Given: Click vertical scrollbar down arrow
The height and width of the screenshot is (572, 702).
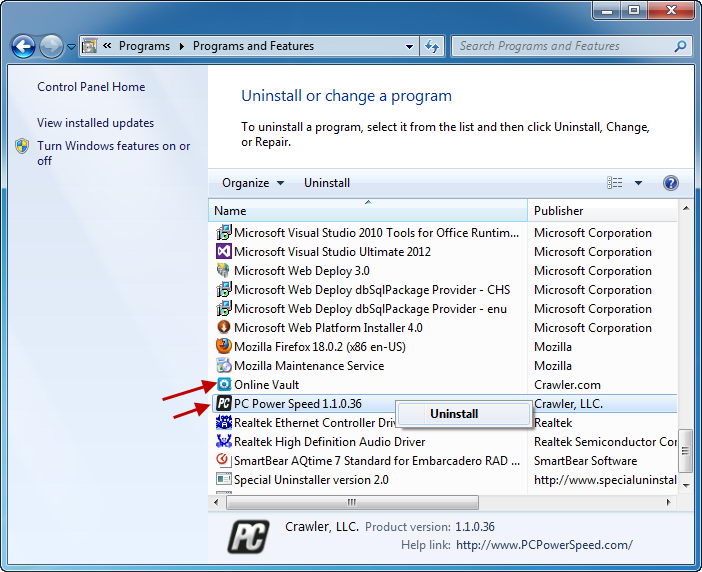Looking at the screenshot, I should tap(686, 485).
